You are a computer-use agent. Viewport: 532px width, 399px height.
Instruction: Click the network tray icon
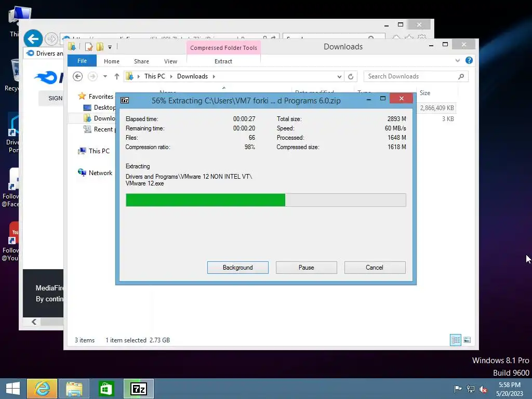click(x=471, y=389)
